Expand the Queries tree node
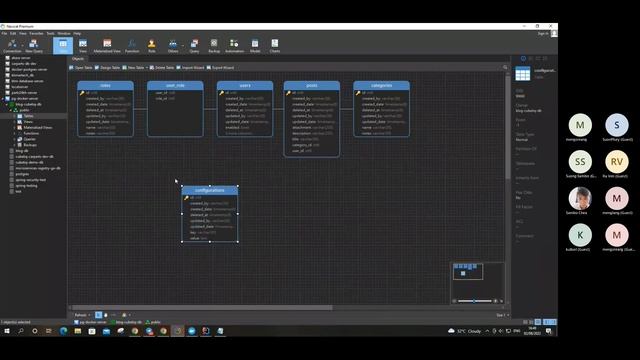Viewport: 640px width, 360px height. [15, 139]
